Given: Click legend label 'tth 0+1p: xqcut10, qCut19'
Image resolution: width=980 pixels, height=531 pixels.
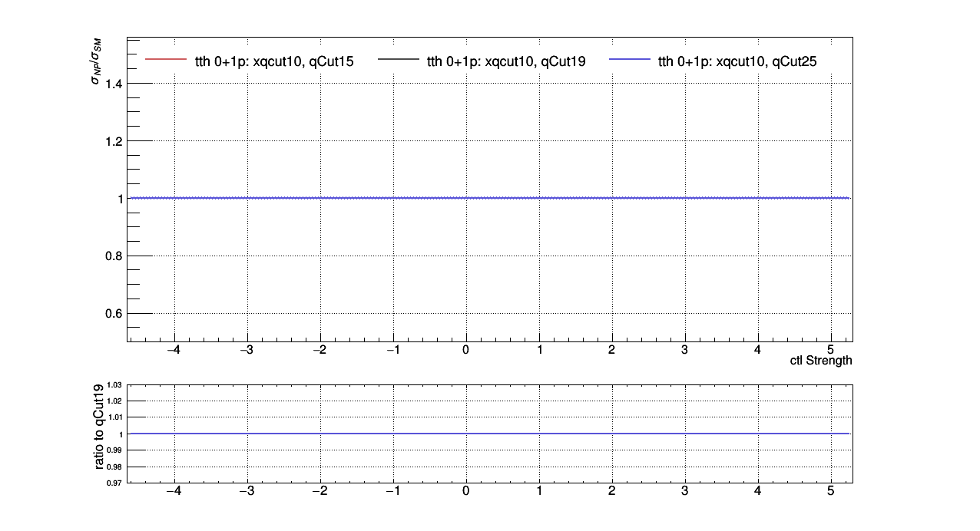Looking at the screenshot, I should [x=506, y=62].
